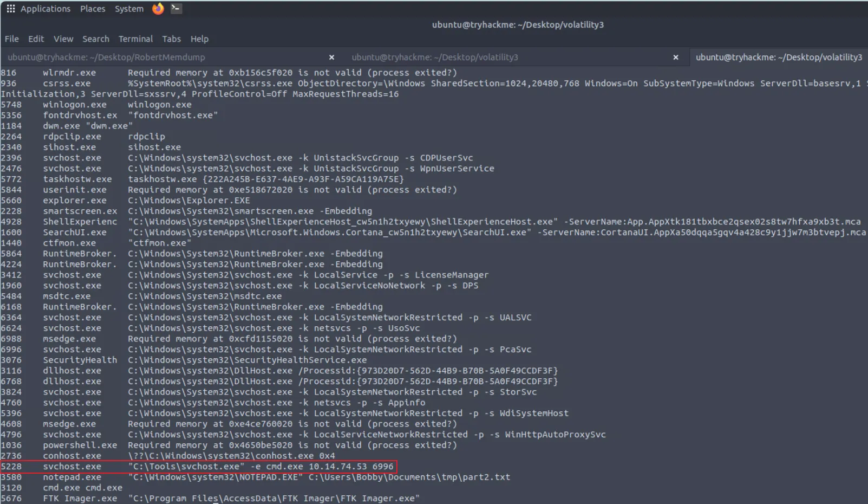
Task: Open the Firefox browser launcher icon
Action: pos(158,9)
